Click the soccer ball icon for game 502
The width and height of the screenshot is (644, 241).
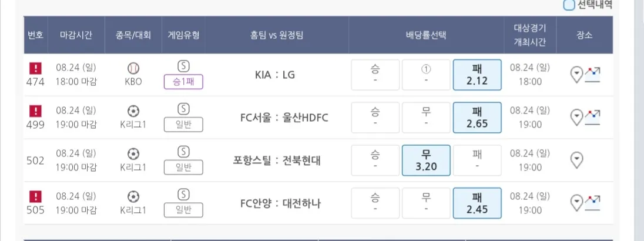tap(133, 153)
